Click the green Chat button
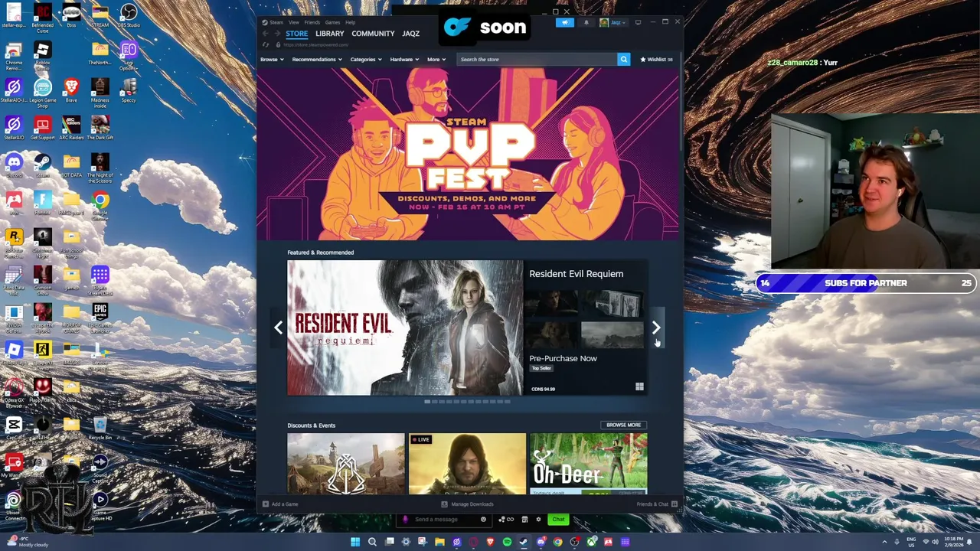This screenshot has width=980, height=551. pyautogui.click(x=558, y=520)
